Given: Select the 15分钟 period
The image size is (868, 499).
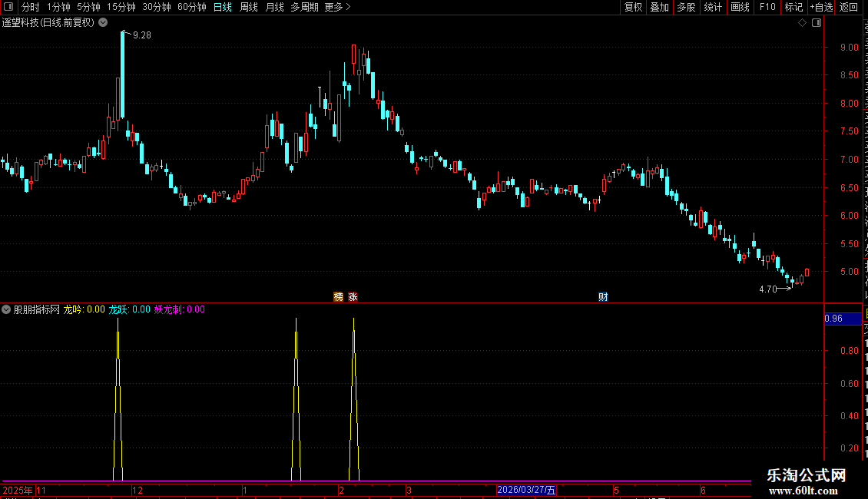Looking at the screenshot, I should point(121,7).
